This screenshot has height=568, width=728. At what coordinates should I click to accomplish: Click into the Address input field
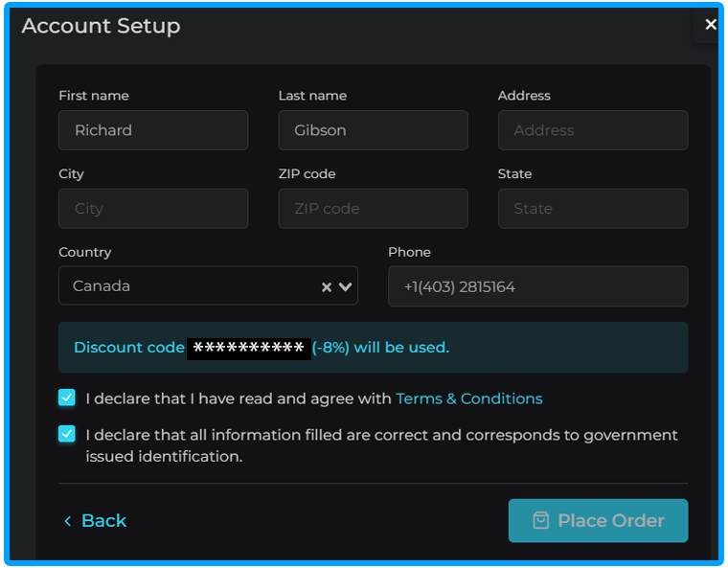click(x=592, y=130)
